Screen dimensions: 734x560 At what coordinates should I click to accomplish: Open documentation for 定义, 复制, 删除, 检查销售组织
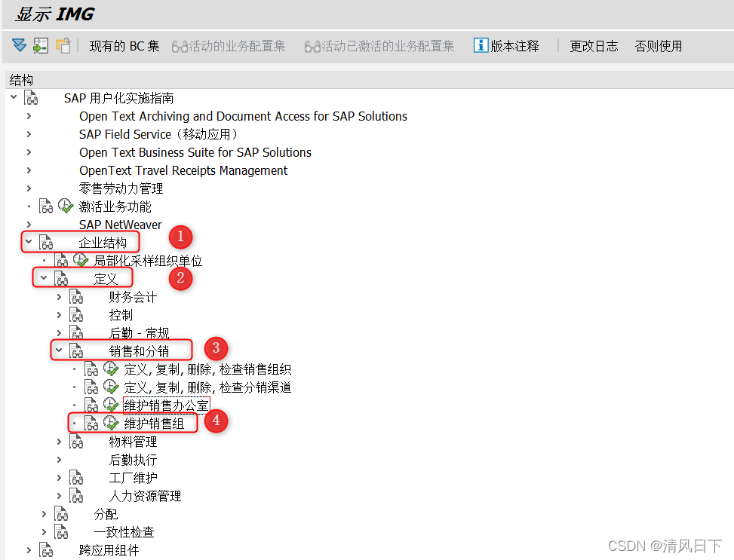(x=91, y=369)
